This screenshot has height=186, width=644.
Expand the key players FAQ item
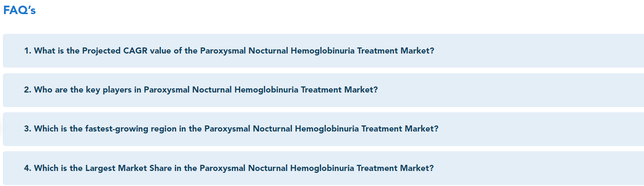(323, 90)
